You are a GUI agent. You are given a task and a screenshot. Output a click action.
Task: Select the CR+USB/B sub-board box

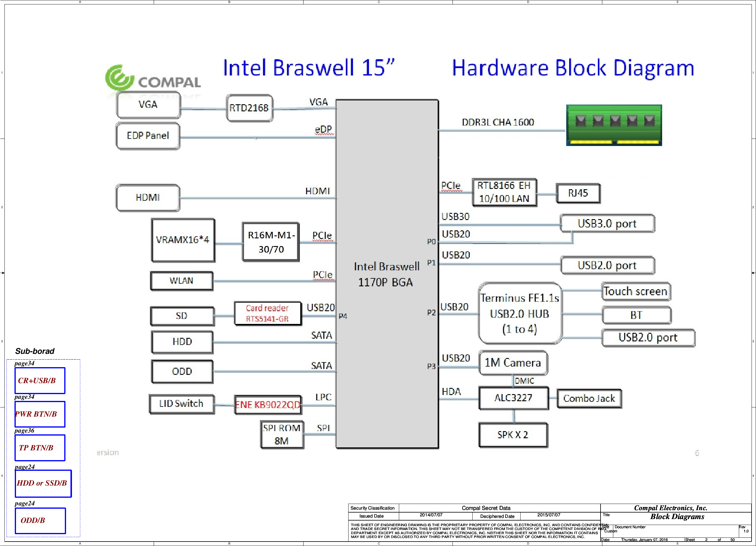tap(40, 380)
